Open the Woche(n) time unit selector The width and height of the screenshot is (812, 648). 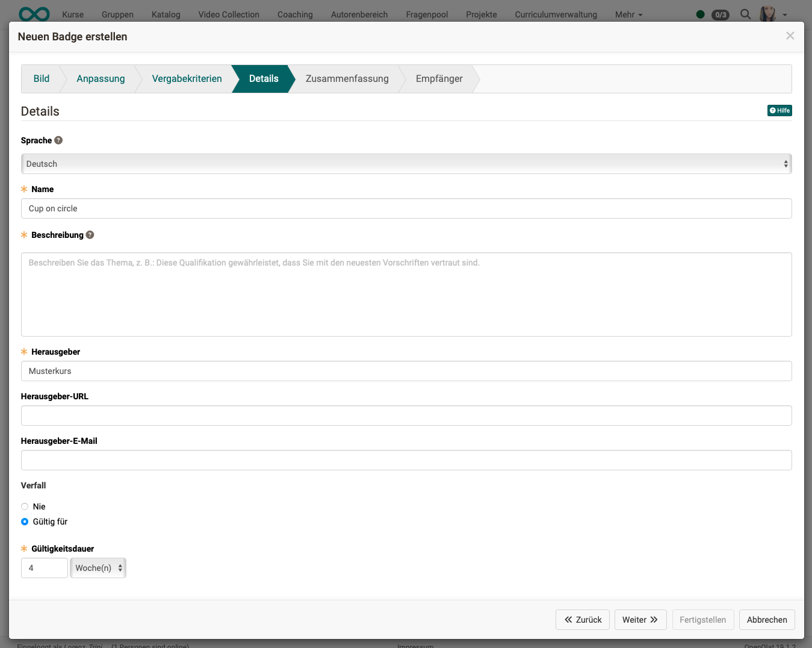point(98,567)
